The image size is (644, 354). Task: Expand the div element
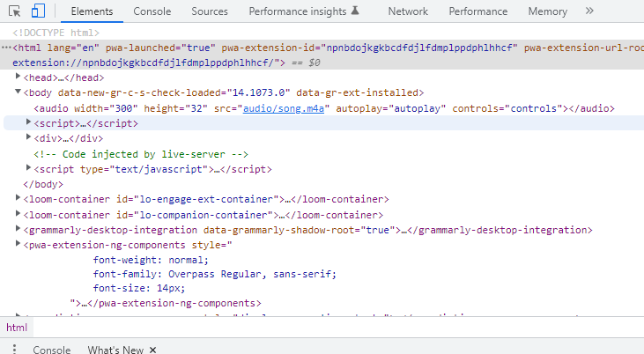coord(28,136)
